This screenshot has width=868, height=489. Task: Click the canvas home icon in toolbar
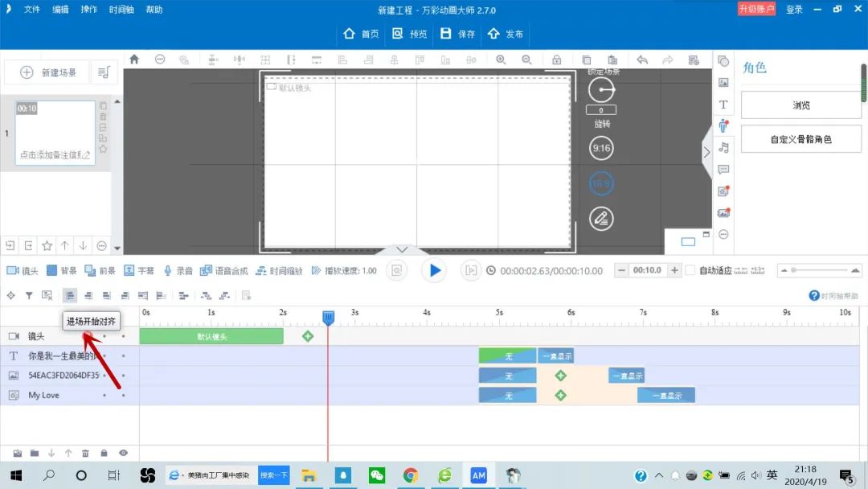134,60
